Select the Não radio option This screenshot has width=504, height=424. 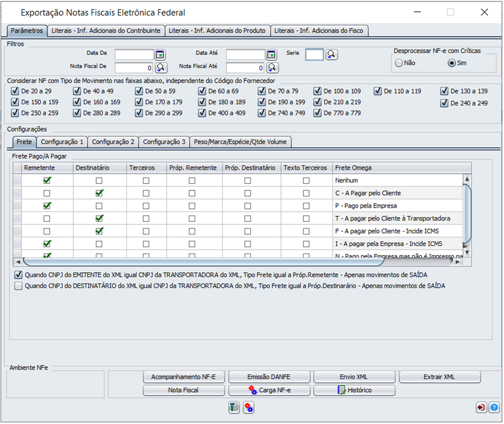(399, 63)
